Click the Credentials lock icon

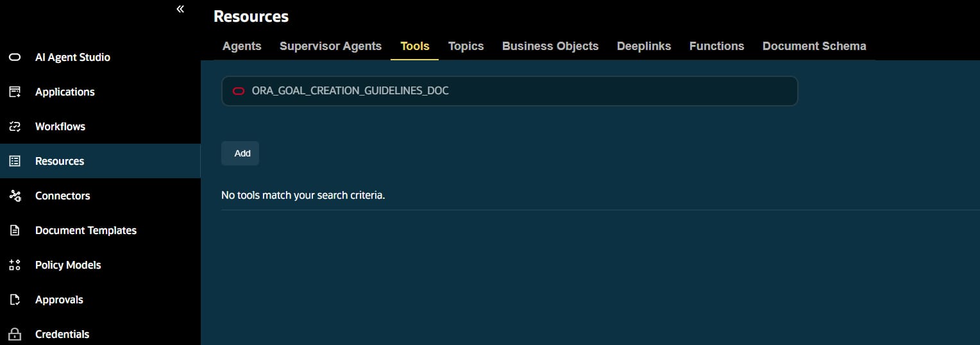pos(15,334)
